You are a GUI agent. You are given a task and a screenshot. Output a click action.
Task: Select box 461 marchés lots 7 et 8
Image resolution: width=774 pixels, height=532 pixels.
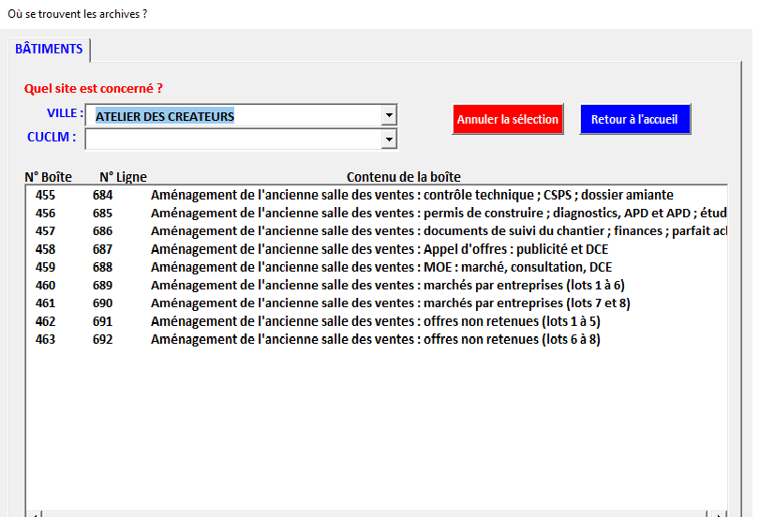(x=375, y=303)
